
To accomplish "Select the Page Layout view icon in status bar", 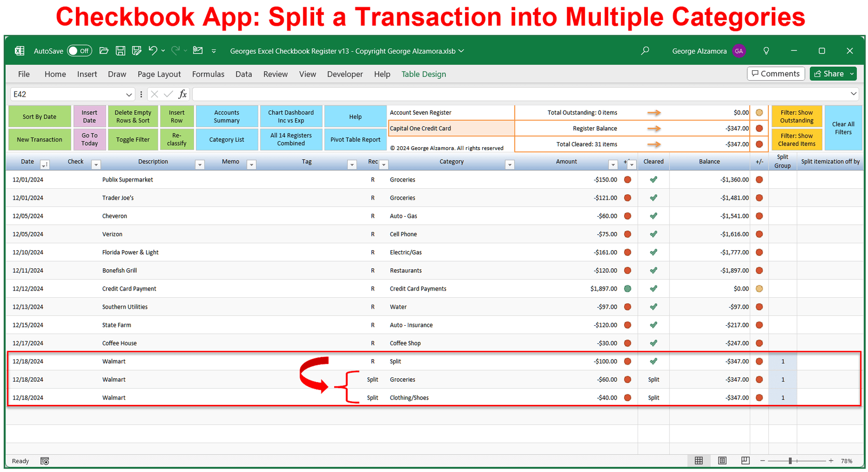I will pos(722,461).
